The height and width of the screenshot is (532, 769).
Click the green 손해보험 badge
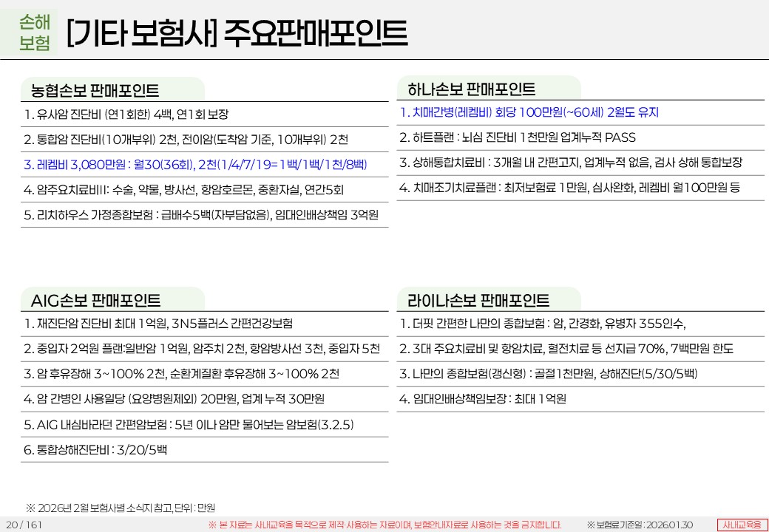[x=35, y=33]
